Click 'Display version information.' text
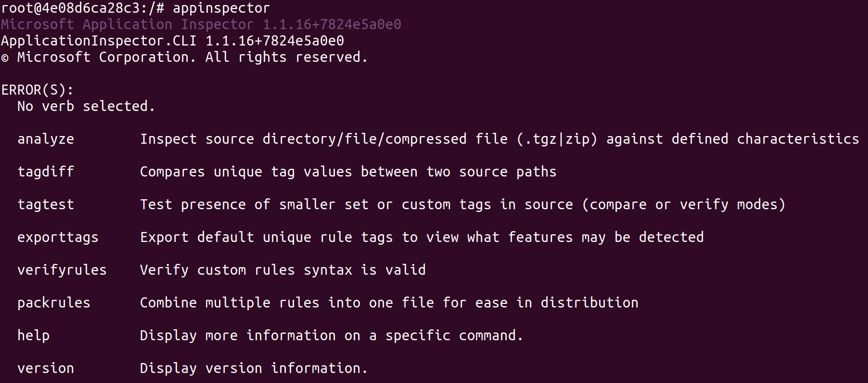The image size is (868, 383). 254,368
